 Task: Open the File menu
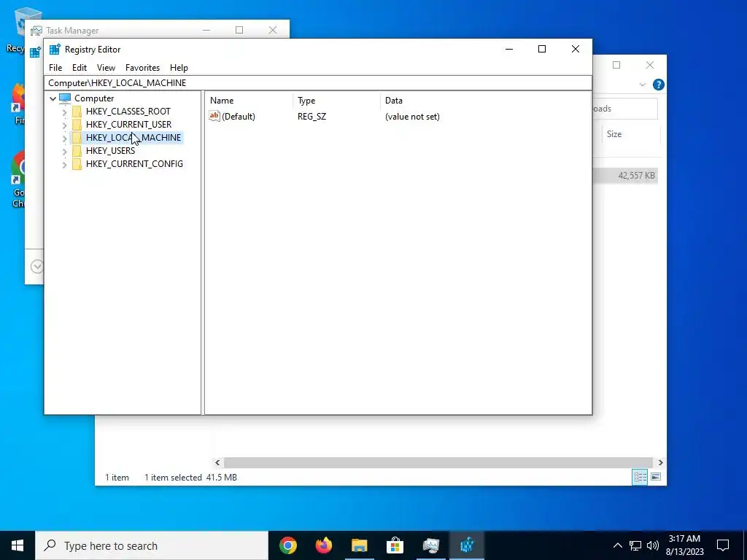[x=55, y=68]
